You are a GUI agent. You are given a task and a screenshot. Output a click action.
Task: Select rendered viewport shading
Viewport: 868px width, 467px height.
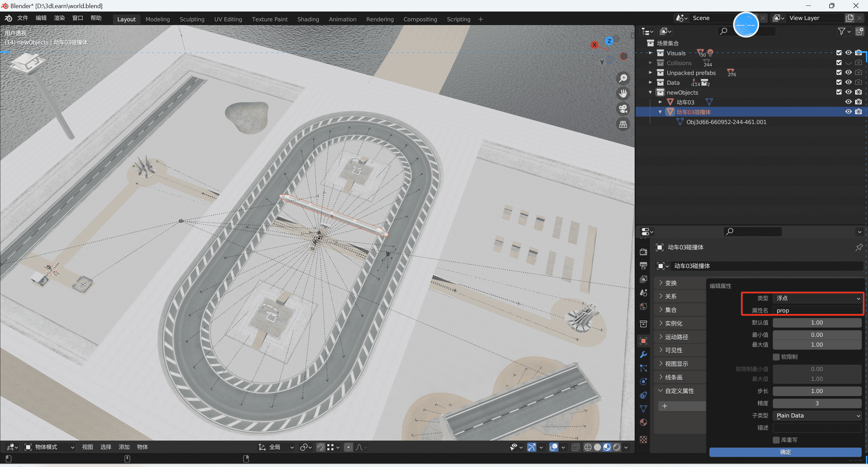coord(616,447)
